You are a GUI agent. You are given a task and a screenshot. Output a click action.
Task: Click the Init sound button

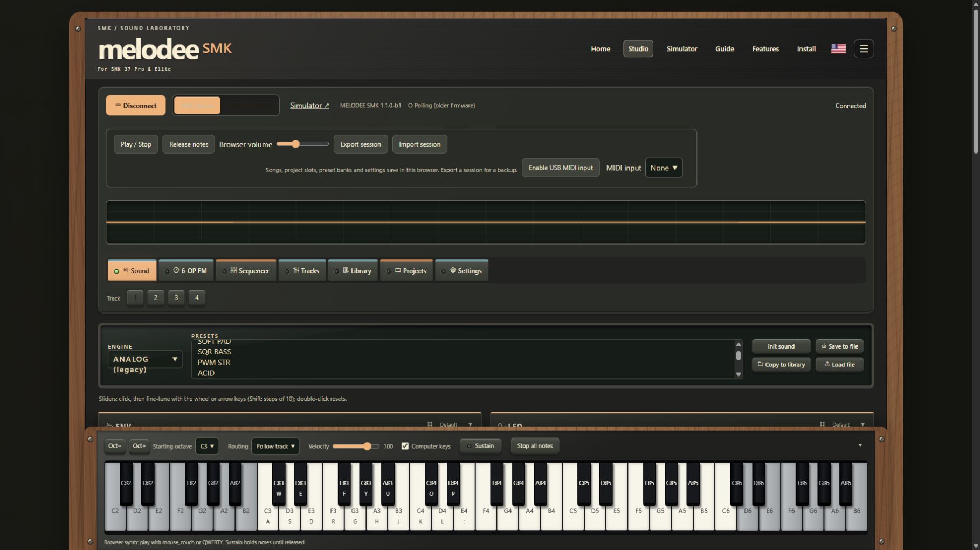(781, 346)
